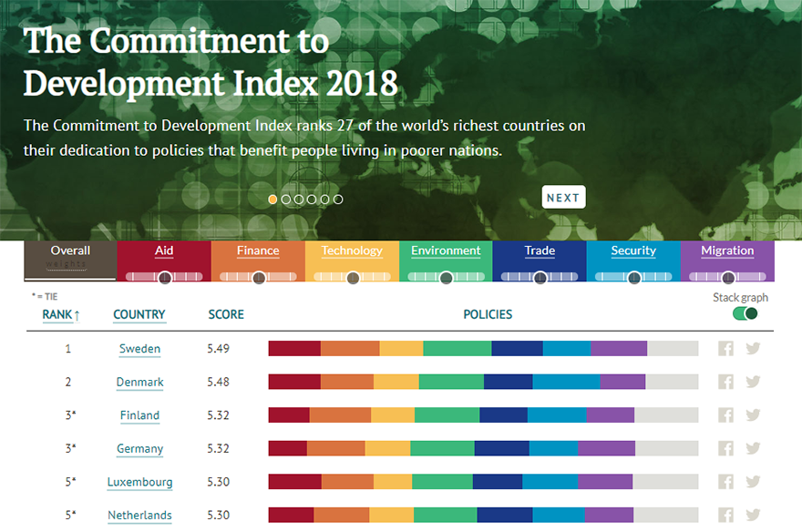The width and height of the screenshot is (802, 532).
Task: Adjust the Aid weight slider handle
Action: 165,278
